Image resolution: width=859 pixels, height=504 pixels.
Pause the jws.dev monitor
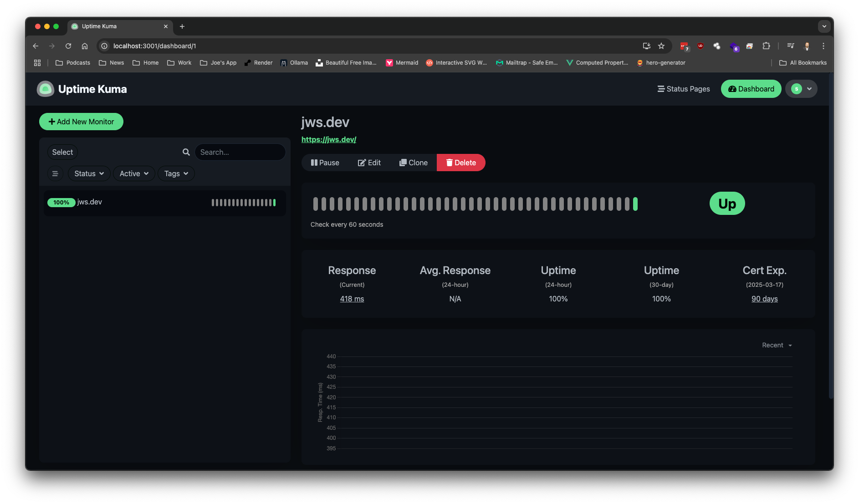325,163
